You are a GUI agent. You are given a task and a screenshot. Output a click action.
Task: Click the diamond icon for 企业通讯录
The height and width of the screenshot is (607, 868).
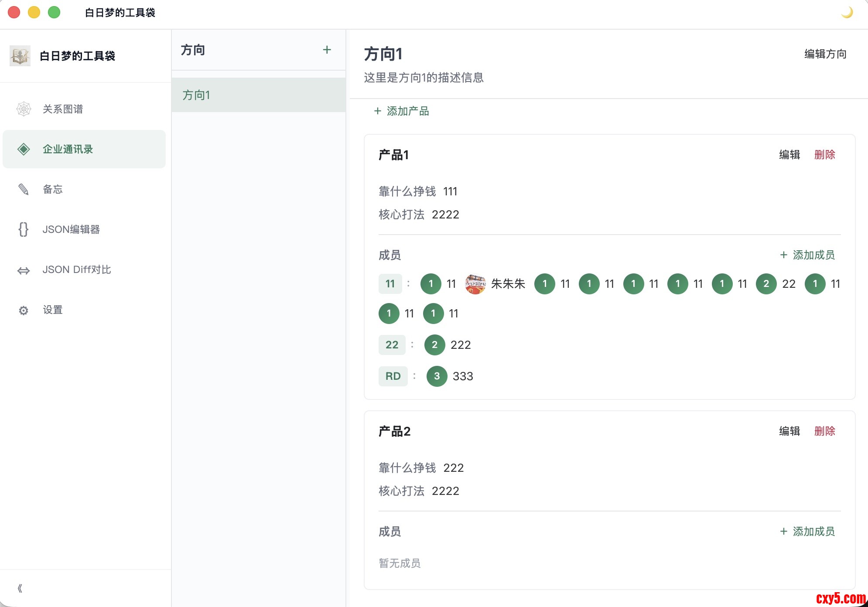[24, 149]
